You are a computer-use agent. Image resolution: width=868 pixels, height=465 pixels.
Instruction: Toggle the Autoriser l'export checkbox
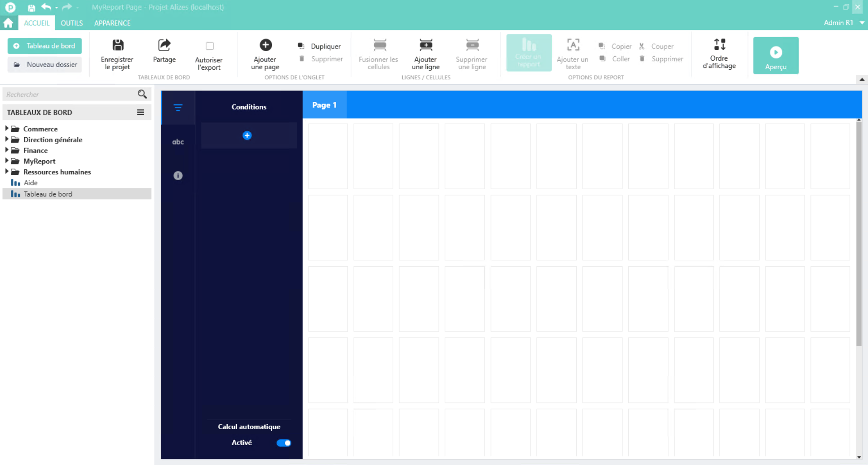coord(209,46)
